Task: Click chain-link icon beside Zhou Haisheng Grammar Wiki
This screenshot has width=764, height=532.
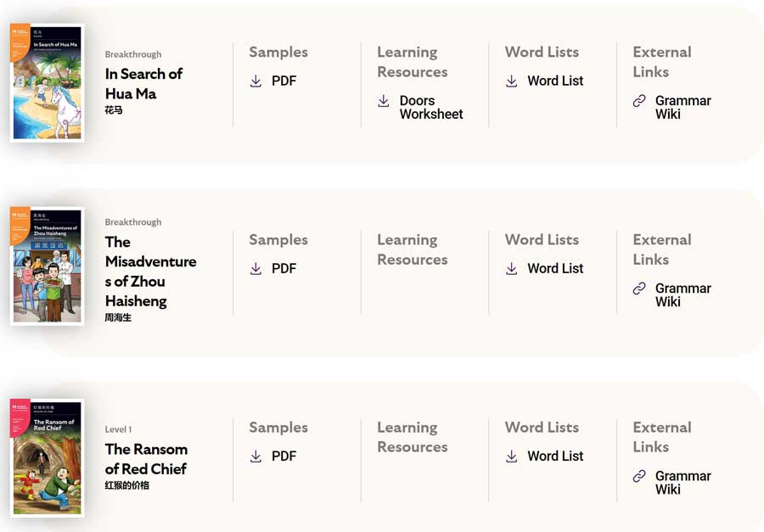Action: [x=639, y=288]
